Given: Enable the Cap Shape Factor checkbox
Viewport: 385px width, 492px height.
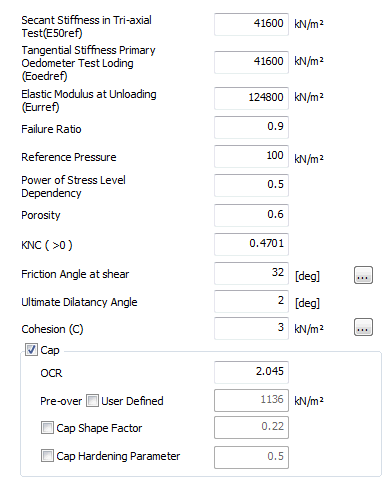Looking at the screenshot, I should coord(47,428).
